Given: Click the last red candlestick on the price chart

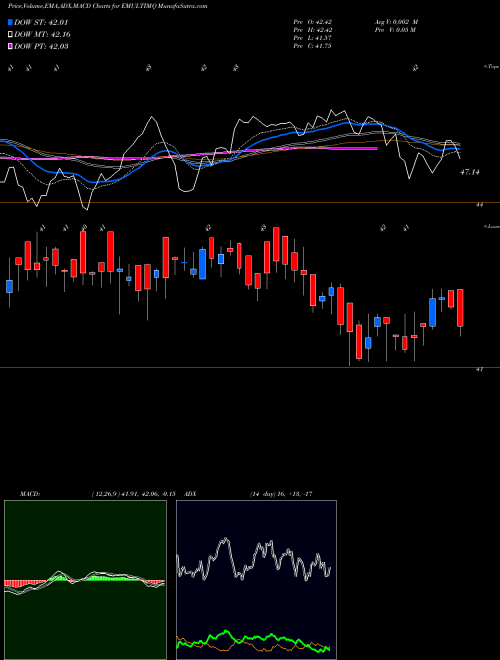Looking at the screenshot, I should click(x=460, y=308).
